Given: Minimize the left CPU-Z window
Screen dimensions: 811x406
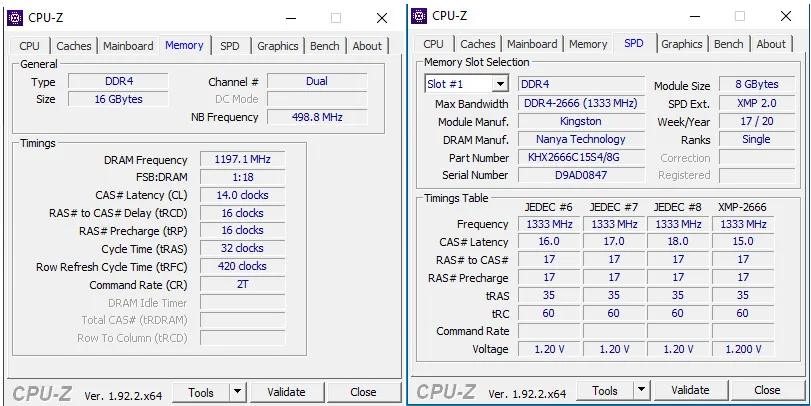Looking at the screenshot, I should [292, 18].
